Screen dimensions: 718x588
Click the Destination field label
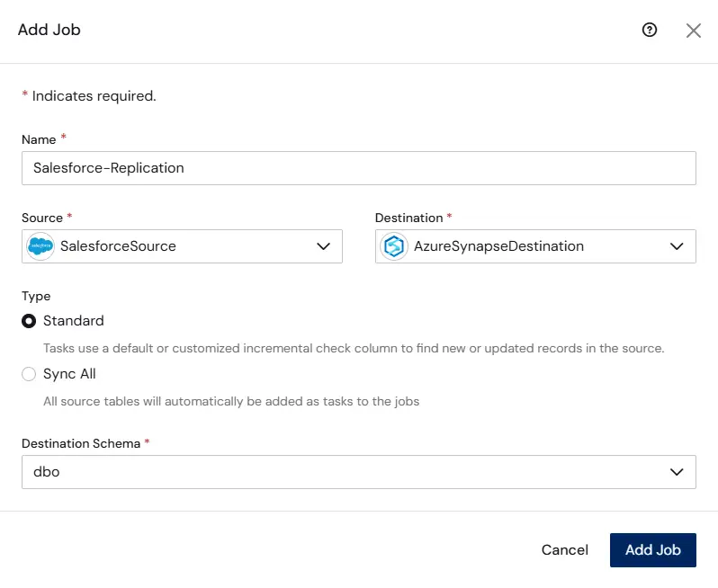[x=408, y=218]
